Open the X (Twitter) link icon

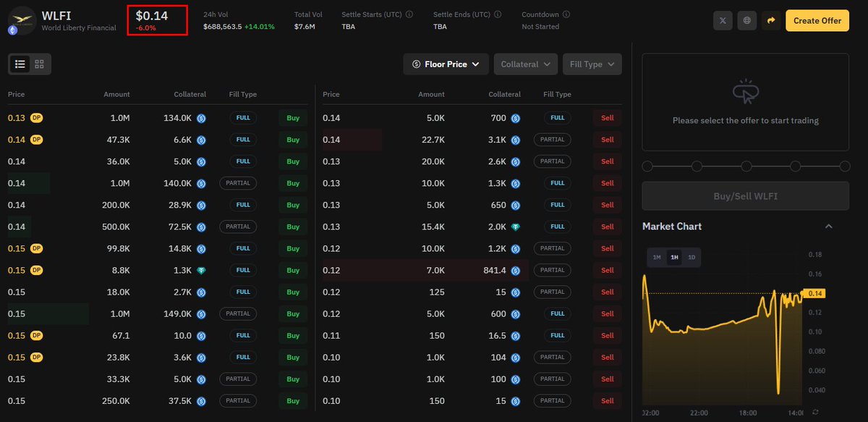tap(723, 20)
